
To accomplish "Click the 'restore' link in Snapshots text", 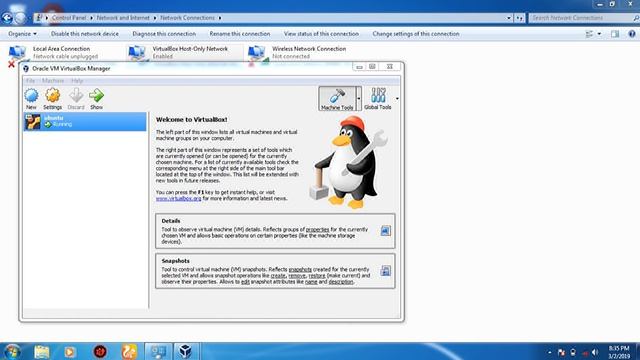I will [317, 276].
